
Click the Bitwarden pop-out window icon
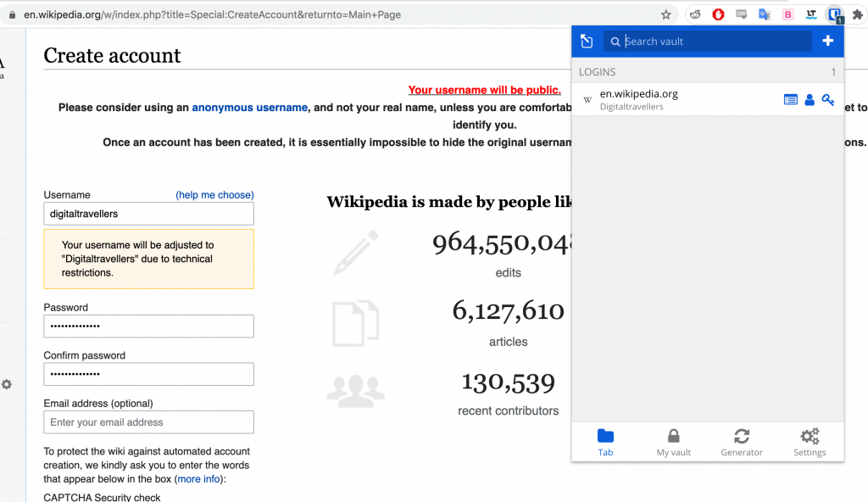click(x=587, y=42)
